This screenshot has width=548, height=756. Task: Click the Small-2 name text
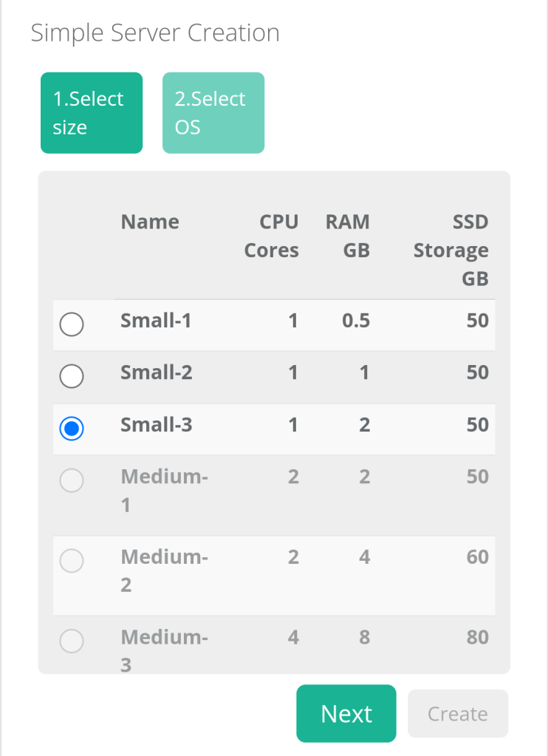pos(156,372)
